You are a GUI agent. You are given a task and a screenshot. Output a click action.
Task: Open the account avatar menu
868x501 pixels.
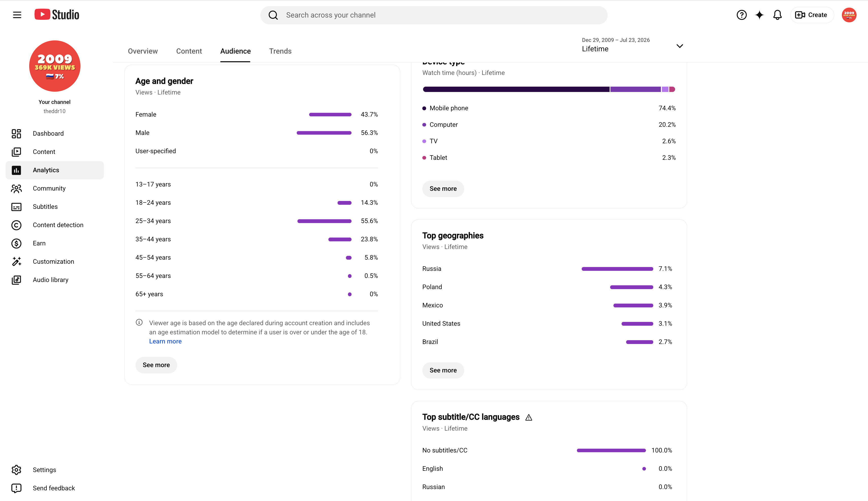click(849, 15)
